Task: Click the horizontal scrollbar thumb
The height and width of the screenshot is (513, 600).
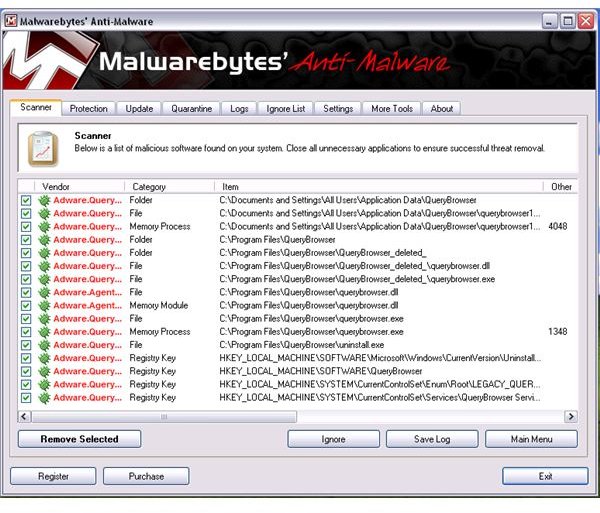Action: pyautogui.click(x=164, y=416)
